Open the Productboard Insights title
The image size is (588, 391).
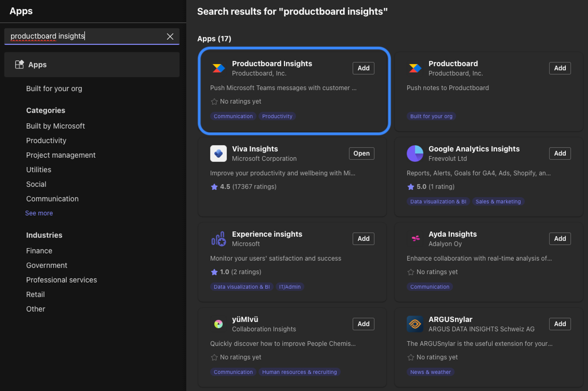coord(272,64)
